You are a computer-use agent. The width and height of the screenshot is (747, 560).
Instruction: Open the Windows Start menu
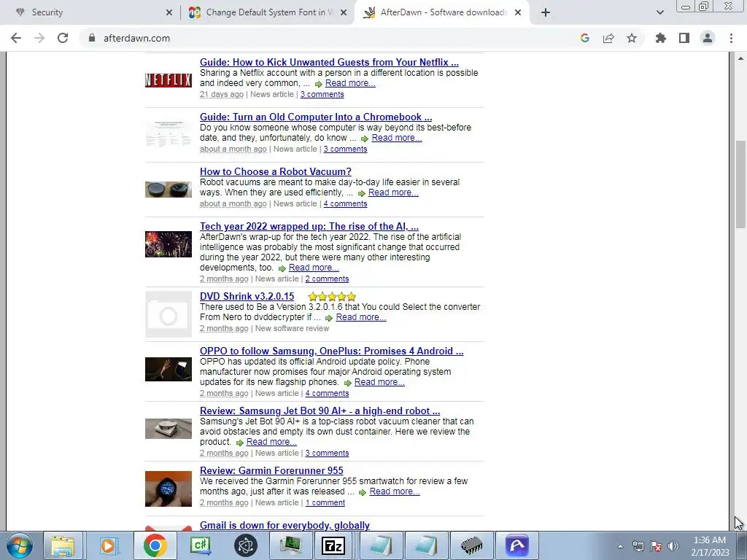pos(20,545)
